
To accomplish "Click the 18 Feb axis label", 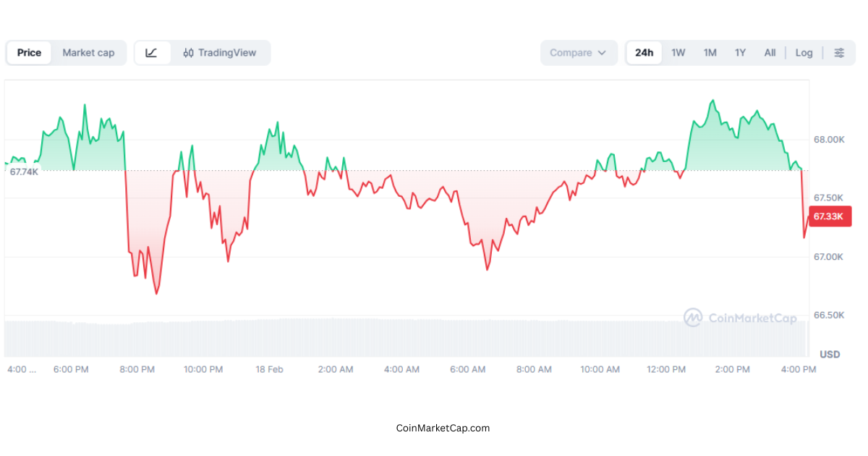I will (269, 369).
